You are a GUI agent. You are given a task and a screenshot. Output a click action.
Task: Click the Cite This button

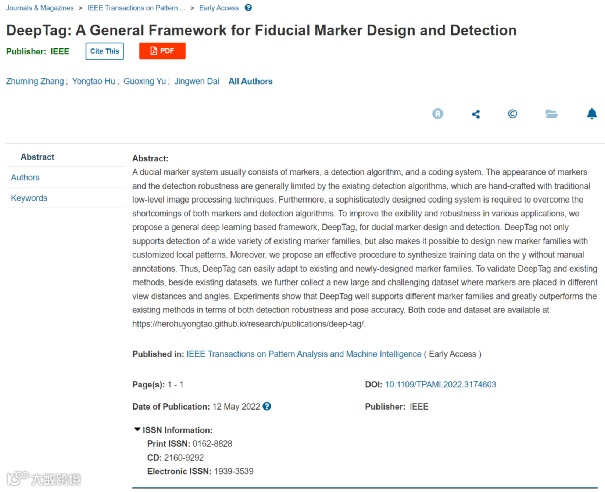pos(105,50)
